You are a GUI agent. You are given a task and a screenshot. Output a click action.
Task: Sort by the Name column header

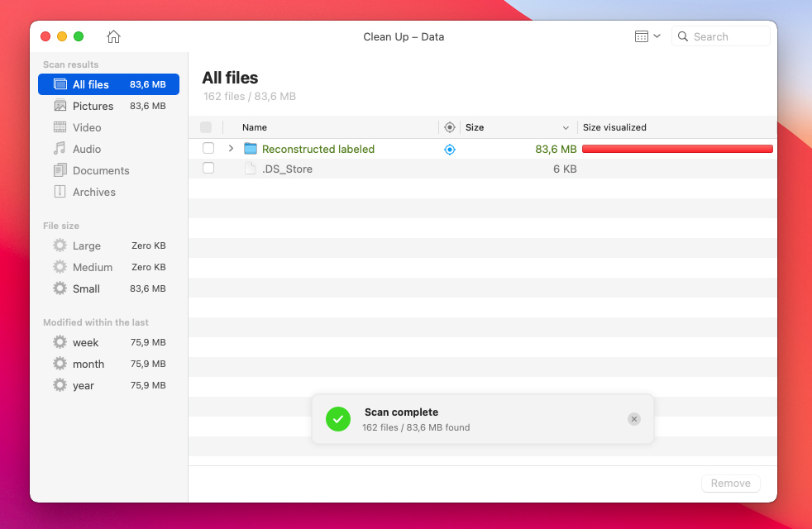255,127
